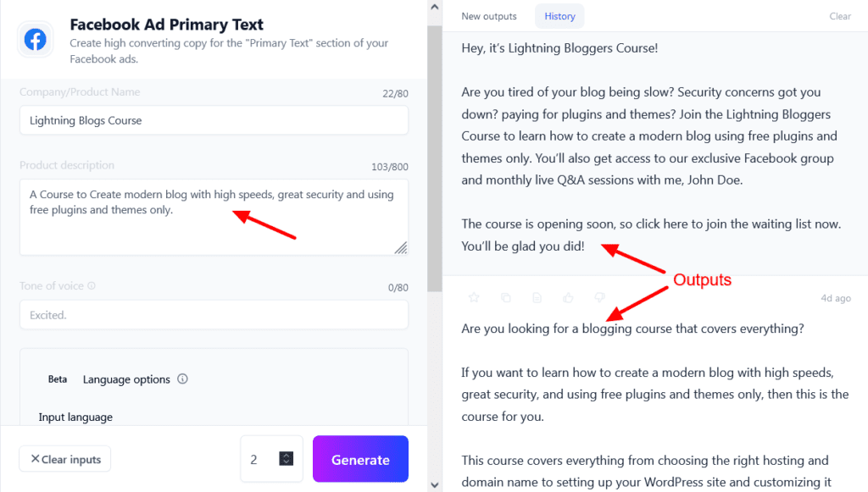Switch to the New outputs tab

(487, 15)
